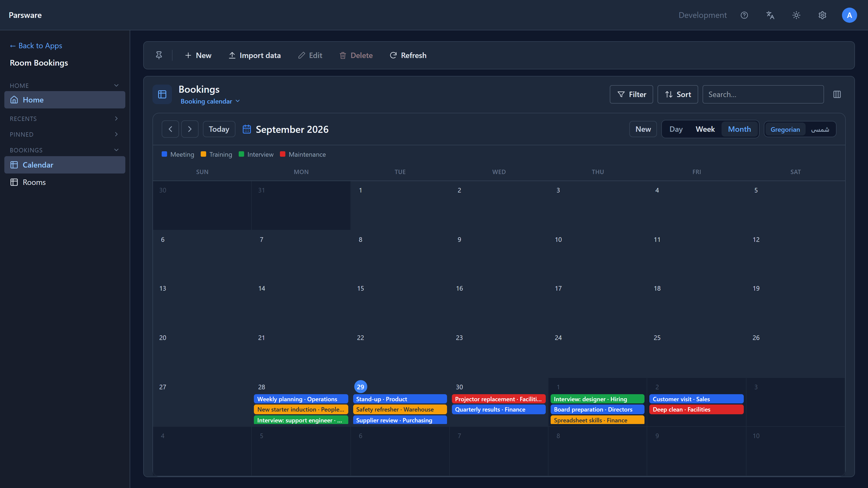Click the Development environment label
Viewport: 868px width, 488px height.
[703, 15]
